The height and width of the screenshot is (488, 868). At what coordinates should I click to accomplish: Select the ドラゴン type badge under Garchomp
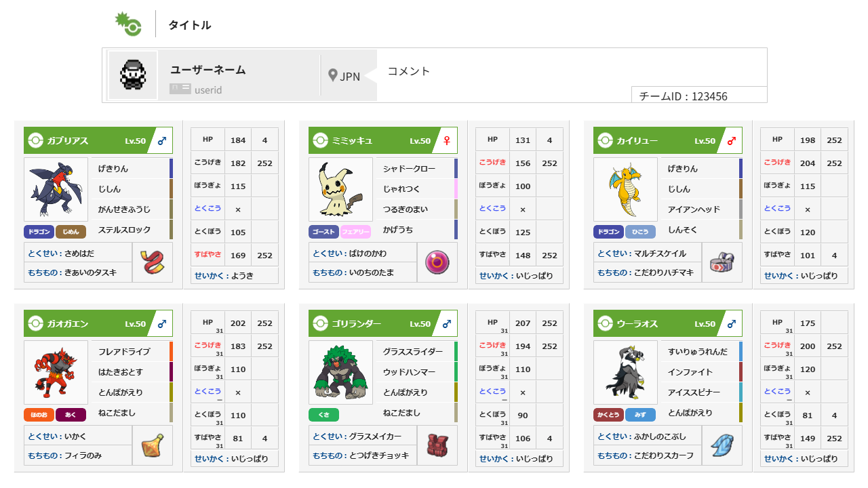pos(40,231)
